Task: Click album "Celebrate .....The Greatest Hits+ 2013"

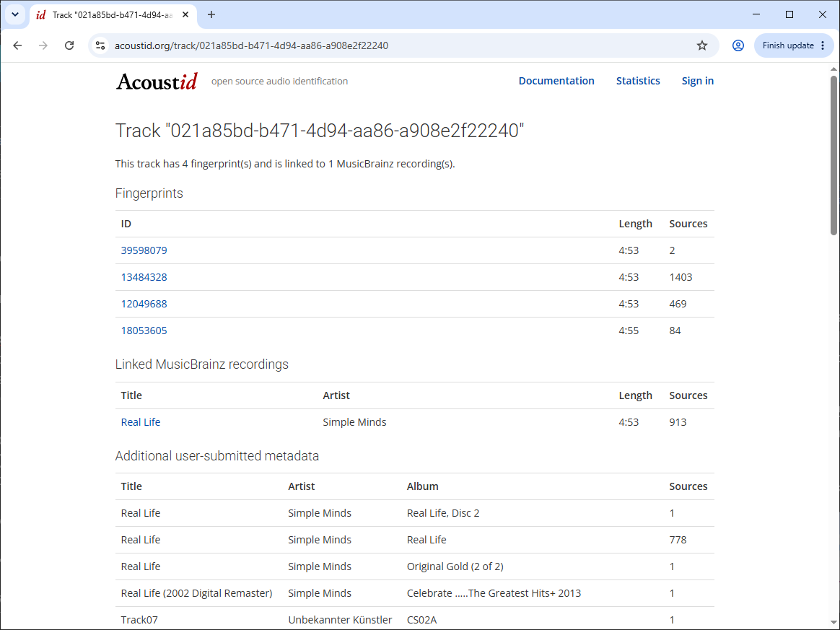Action: click(x=494, y=594)
